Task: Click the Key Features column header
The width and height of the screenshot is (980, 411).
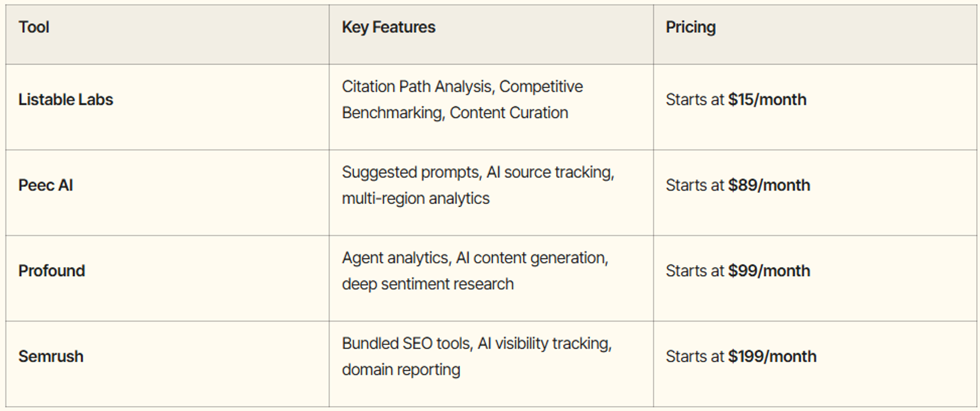Action: pos(388,27)
